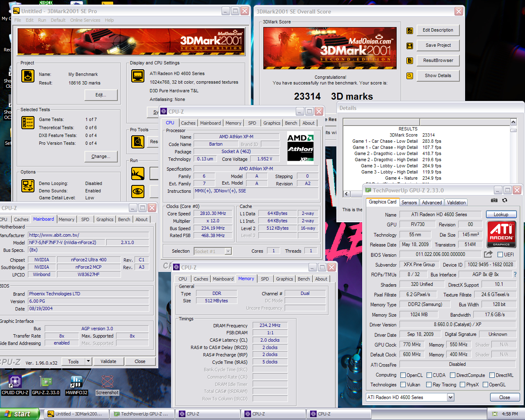Image resolution: width=525 pixels, height=420 pixels.
Task: Open the Help menu in 3DMark2001
Action: pos(109,20)
